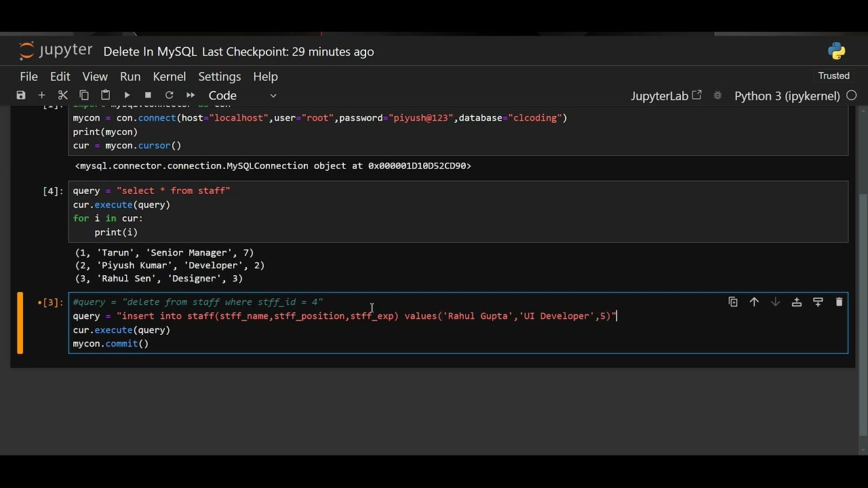
Task: Paste cell using the clipboard toolbar icon
Action: 105,96
